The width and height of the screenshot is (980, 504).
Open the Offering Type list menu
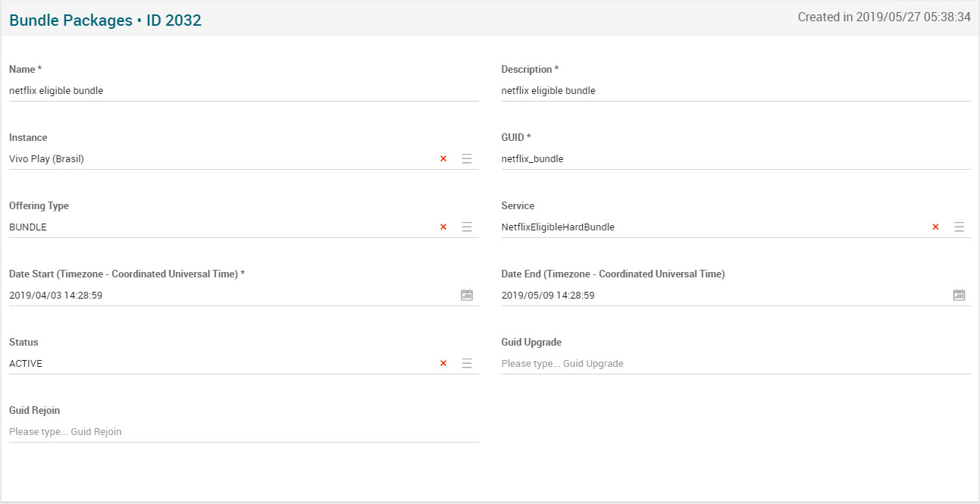tap(467, 227)
